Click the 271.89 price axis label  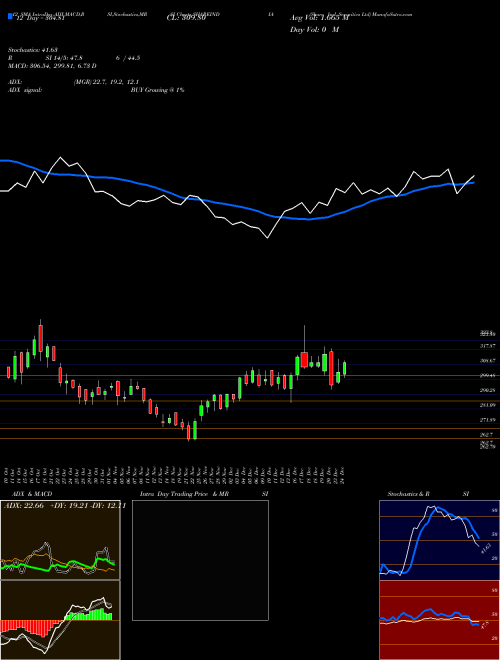(x=489, y=420)
